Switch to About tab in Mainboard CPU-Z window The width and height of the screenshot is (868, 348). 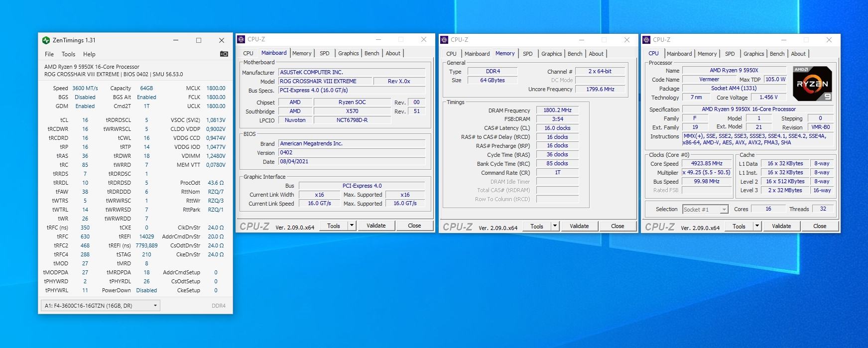393,53
